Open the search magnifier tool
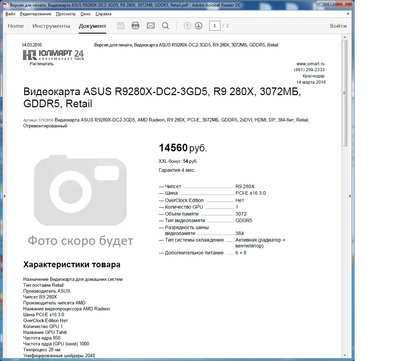 (x=165, y=26)
